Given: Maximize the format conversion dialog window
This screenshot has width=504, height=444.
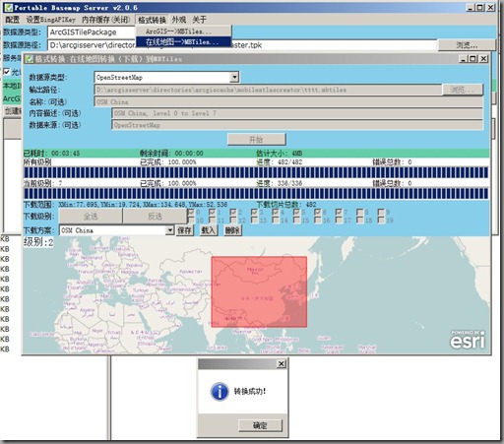Looking at the screenshot, I should coord(473,59).
